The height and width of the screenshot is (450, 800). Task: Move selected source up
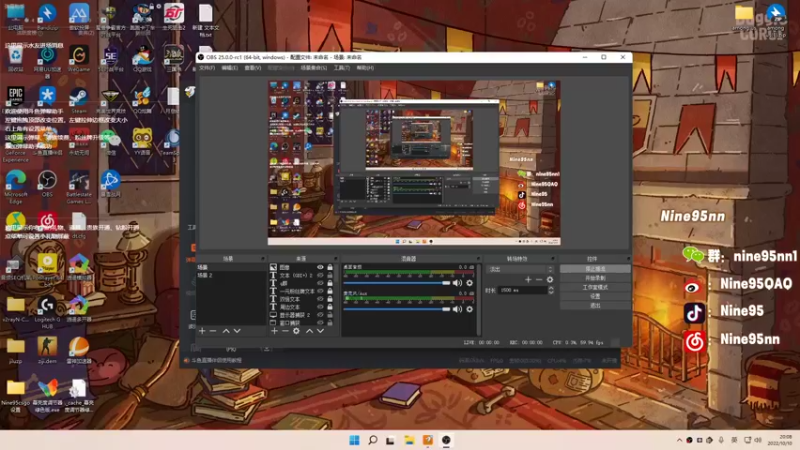coord(309,331)
